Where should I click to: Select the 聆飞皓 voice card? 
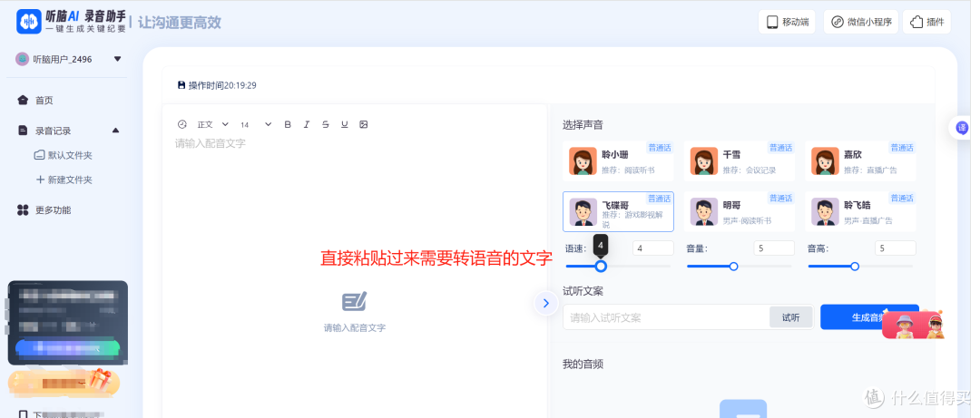click(x=860, y=212)
